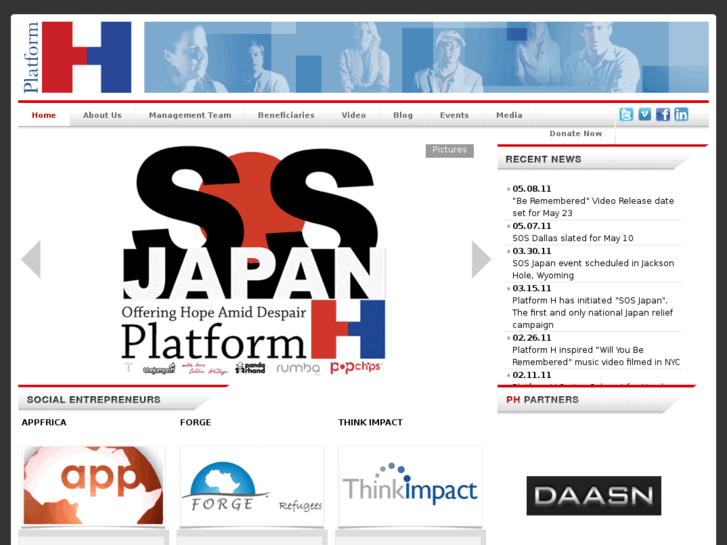
Task: Open the Video menu item
Action: pyautogui.click(x=354, y=115)
